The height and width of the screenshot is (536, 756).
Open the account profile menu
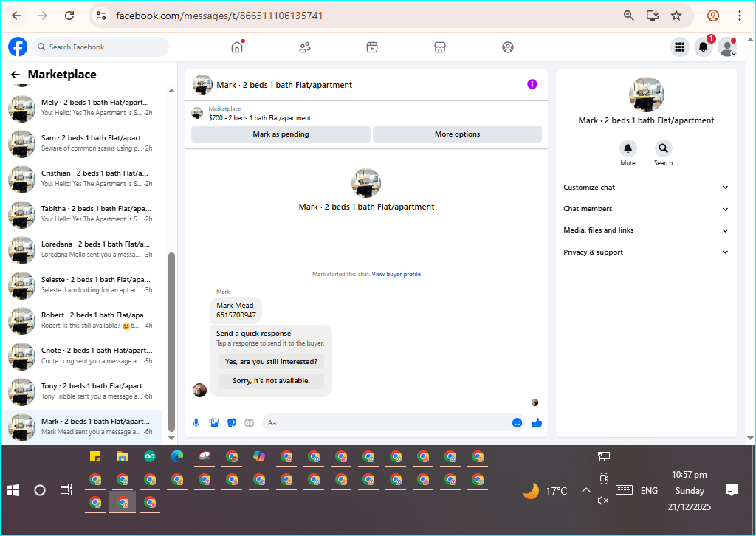tap(727, 47)
